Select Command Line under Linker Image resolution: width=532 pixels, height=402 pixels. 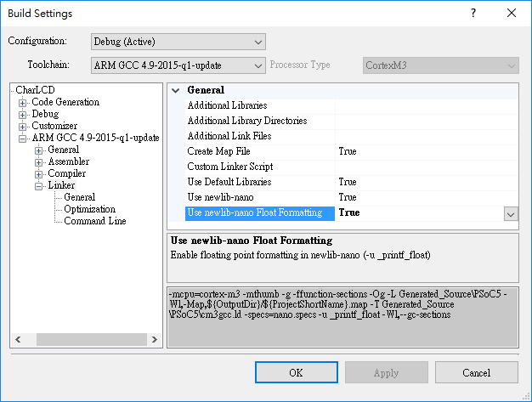pyautogui.click(x=94, y=221)
